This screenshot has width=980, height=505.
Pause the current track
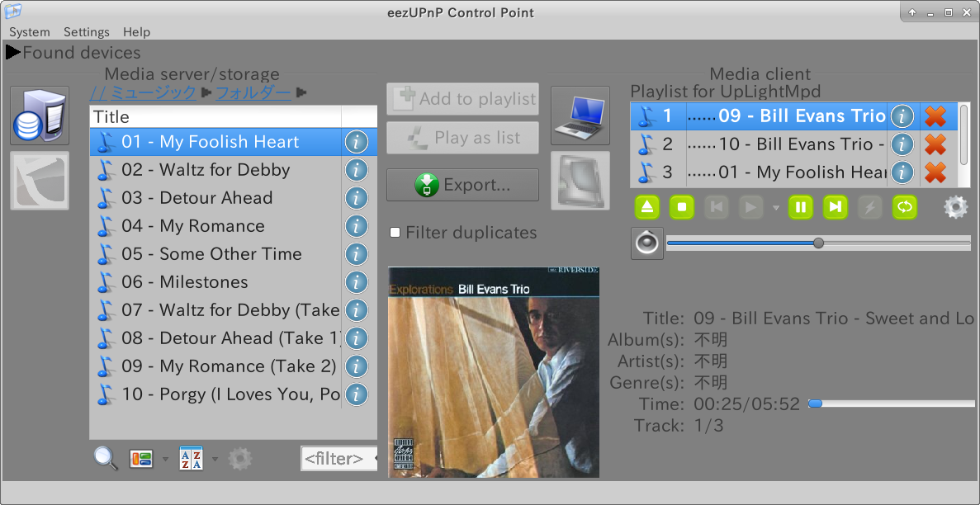tap(800, 207)
